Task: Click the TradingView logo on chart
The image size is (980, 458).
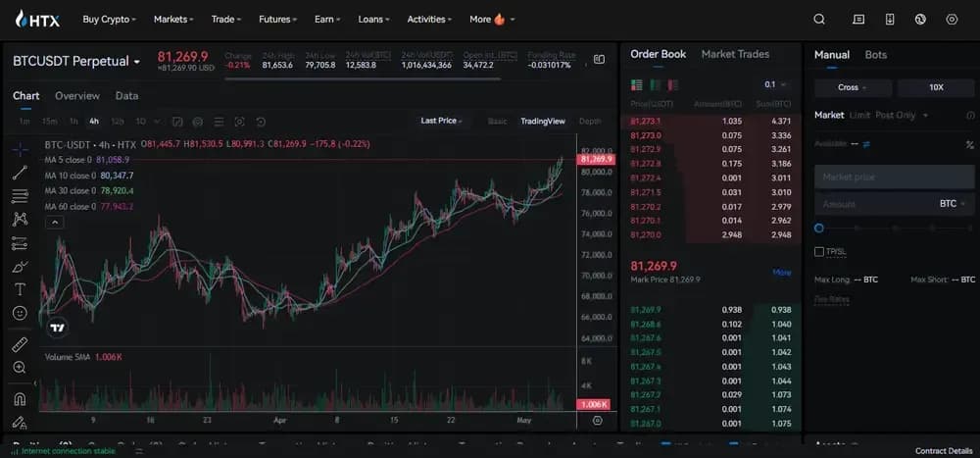Action: pyautogui.click(x=58, y=328)
